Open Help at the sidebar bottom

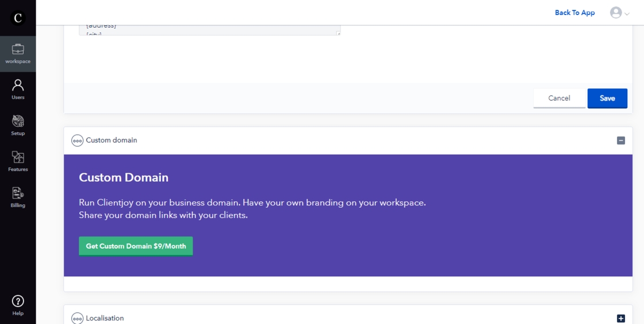18,304
